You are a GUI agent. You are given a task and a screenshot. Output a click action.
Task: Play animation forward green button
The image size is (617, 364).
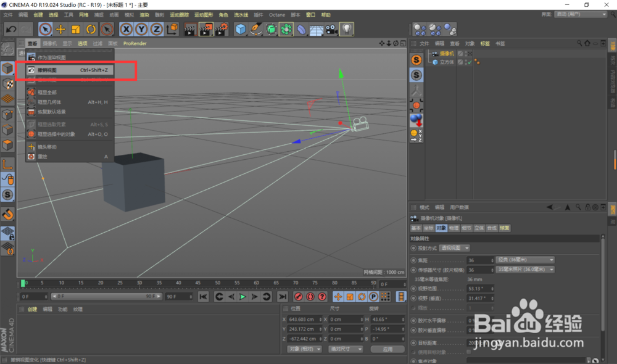point(242,297)
